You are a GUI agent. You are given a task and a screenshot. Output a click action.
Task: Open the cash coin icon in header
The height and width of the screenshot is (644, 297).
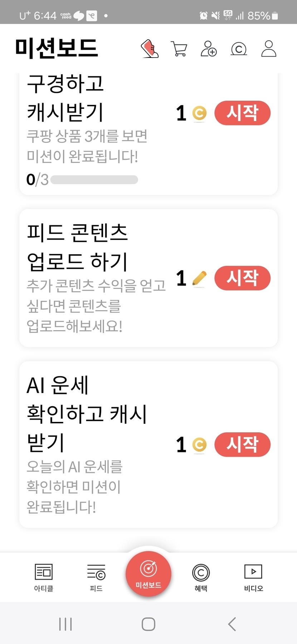tap(239, 49)
